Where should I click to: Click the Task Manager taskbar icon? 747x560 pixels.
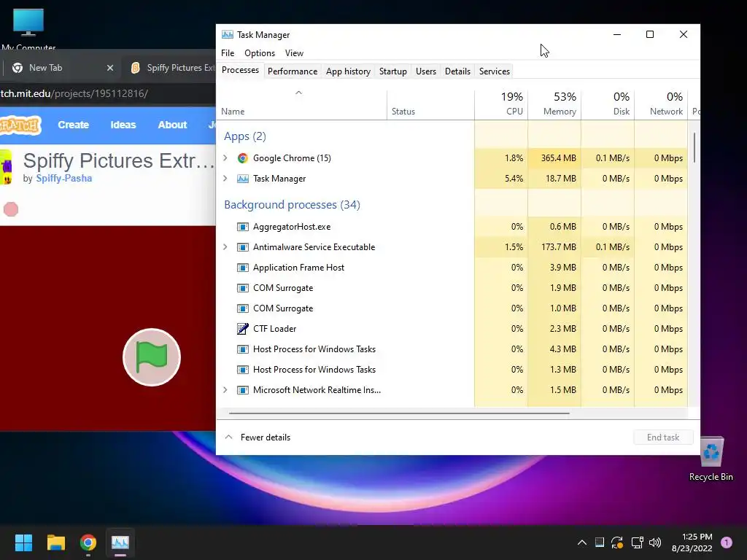pyautogui.click(x=120, y=542)
